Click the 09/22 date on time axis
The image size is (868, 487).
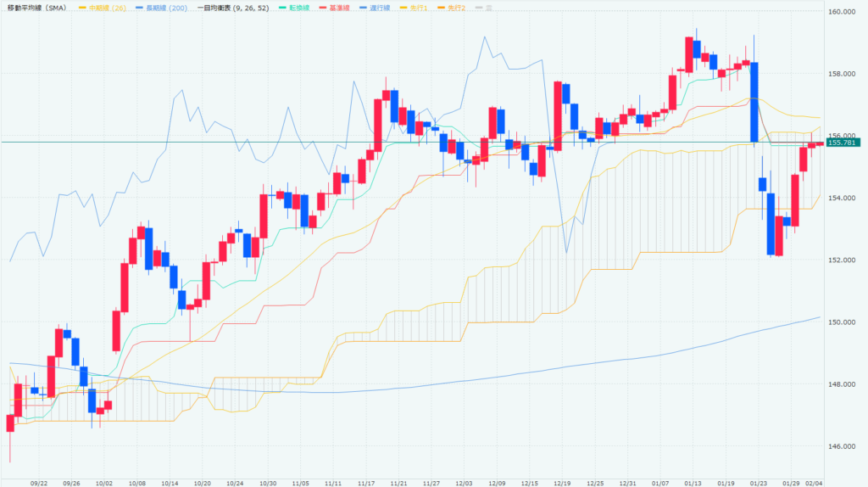(39, 481)
